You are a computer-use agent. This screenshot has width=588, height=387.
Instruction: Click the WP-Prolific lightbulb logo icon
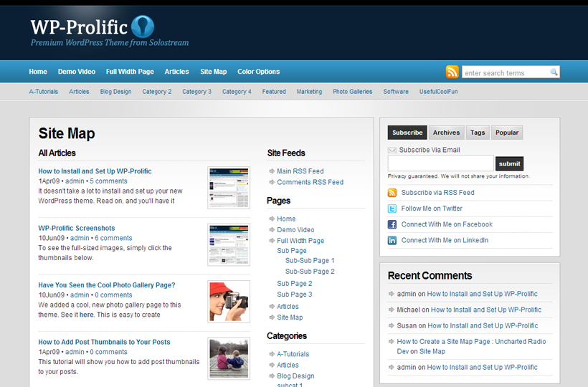coord(143,27)
